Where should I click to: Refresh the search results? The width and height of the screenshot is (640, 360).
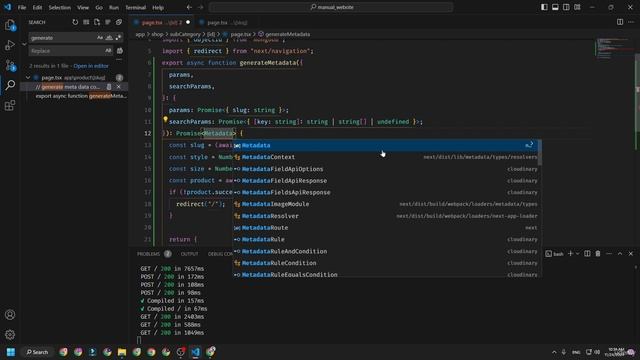75,22
